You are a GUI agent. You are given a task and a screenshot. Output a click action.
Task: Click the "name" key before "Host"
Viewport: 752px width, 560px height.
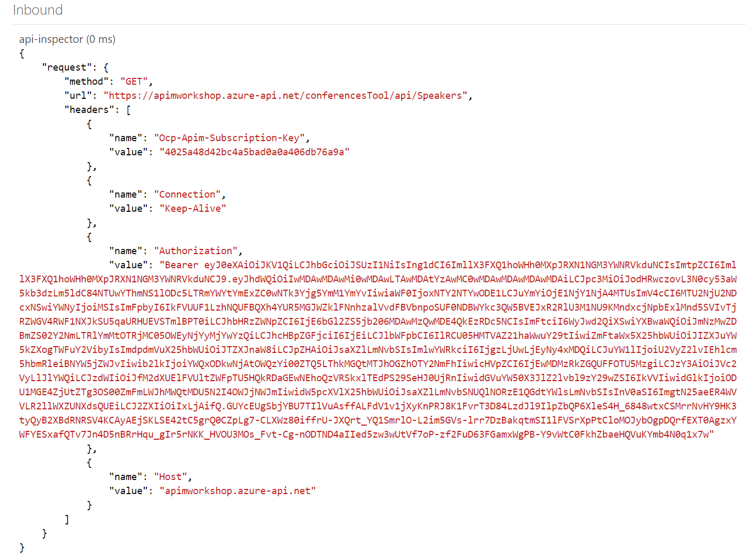click(126, 477)
